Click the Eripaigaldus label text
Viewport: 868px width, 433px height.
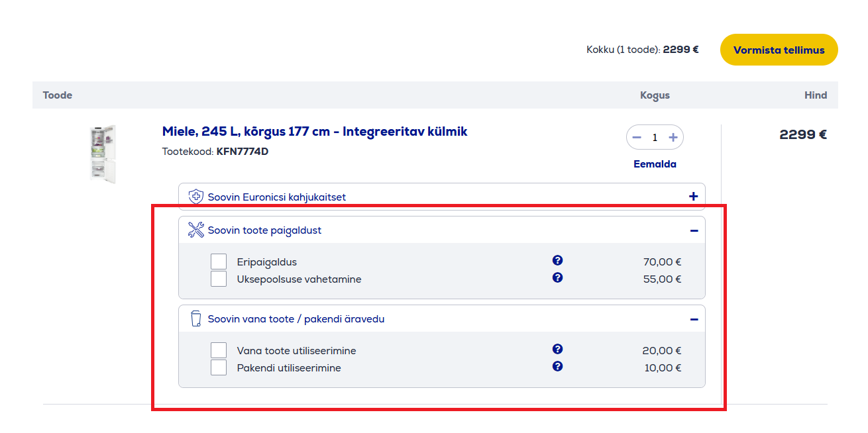coord(267,262)
